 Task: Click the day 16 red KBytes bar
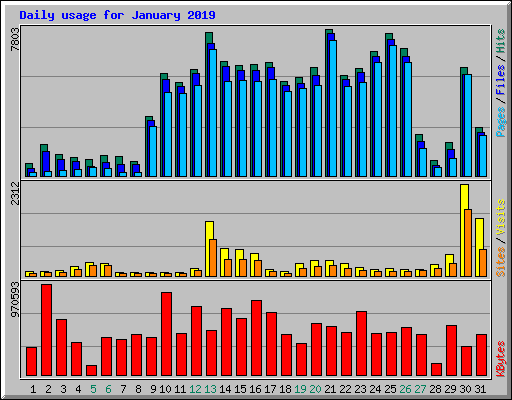pos(256,338)
